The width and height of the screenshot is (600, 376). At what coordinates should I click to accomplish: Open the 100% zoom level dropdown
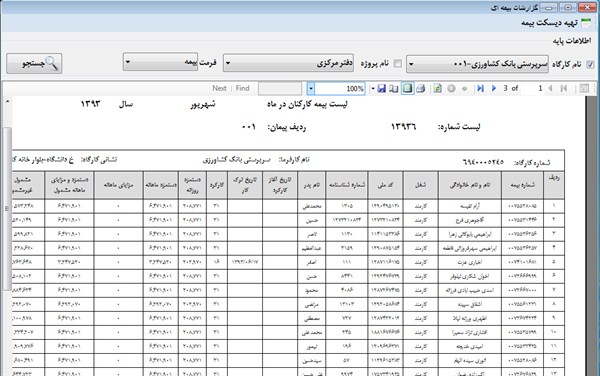click(311, 89)
